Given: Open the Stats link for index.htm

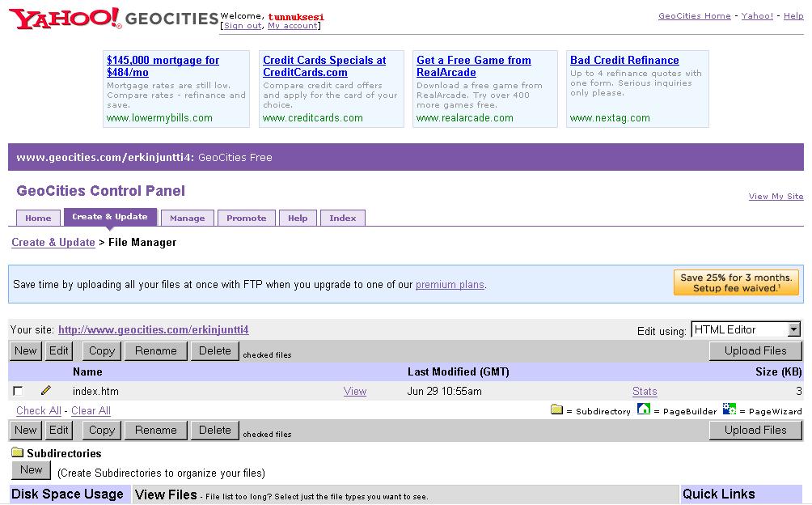Looking at the screenshot, I should 645,392.
